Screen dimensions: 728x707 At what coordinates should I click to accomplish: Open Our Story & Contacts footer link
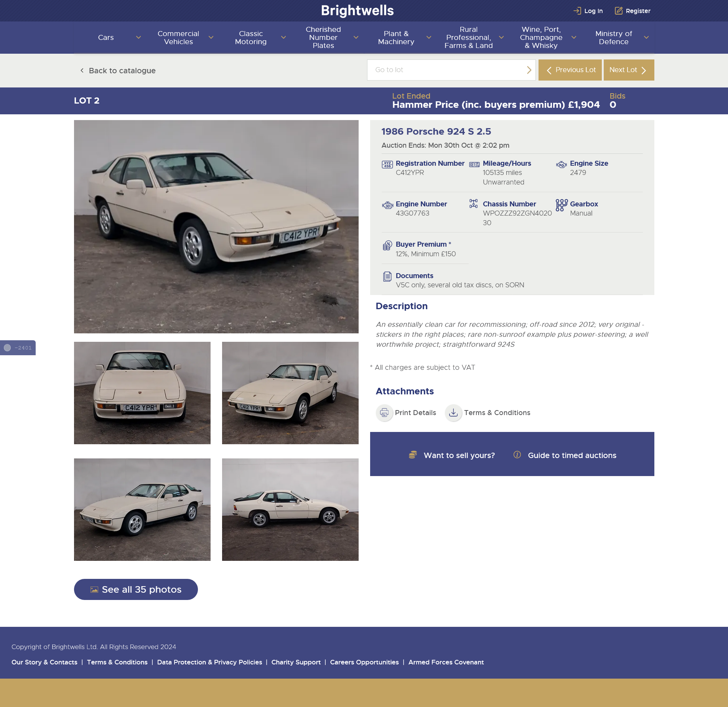coord(44,662)
